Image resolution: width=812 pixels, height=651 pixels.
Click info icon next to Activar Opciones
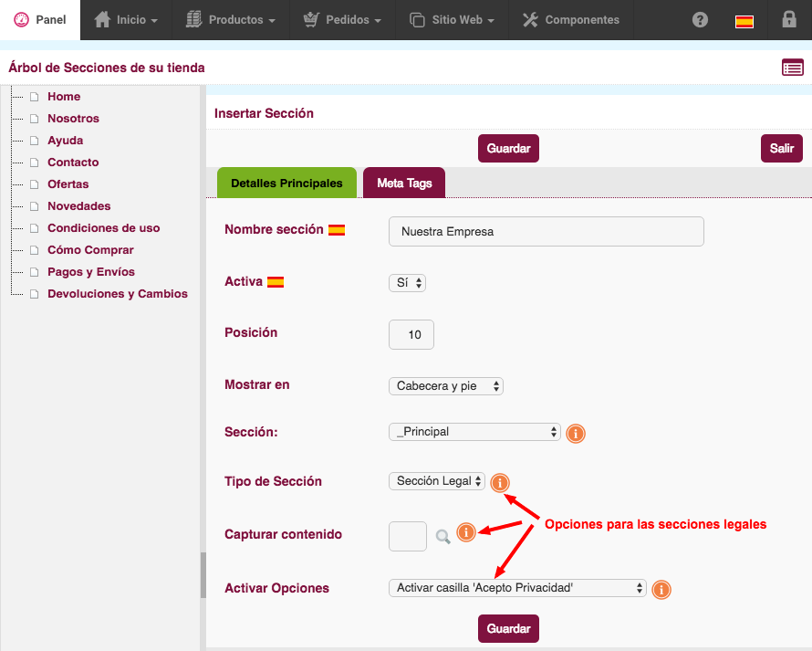tap(661, 589)
